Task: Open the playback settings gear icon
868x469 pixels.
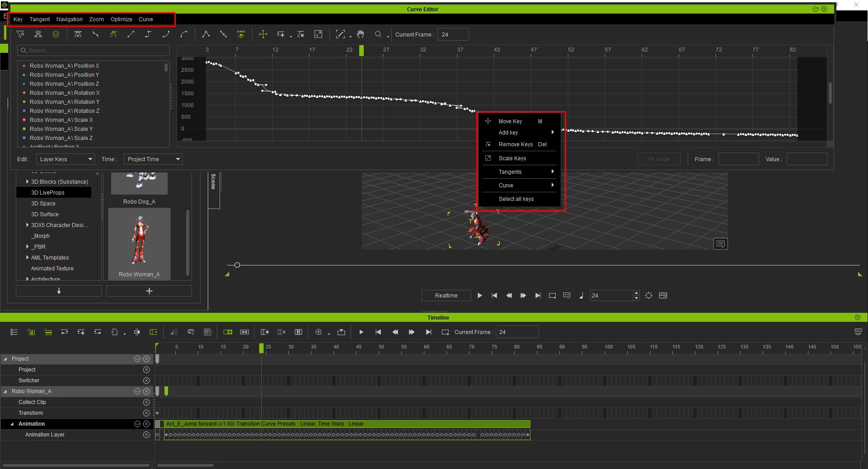Action: [x=648, y=296]
